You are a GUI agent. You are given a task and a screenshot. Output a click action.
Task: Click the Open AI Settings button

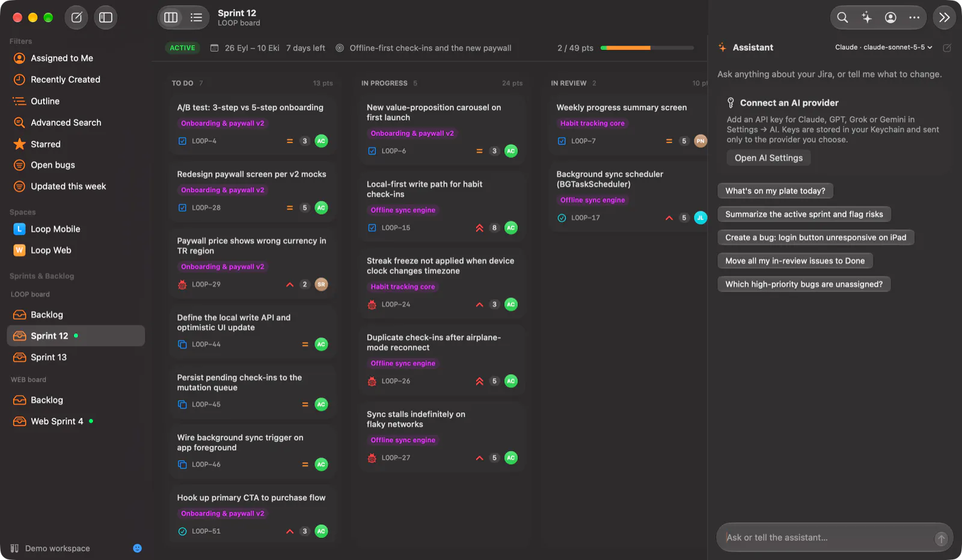coord(768,158)
